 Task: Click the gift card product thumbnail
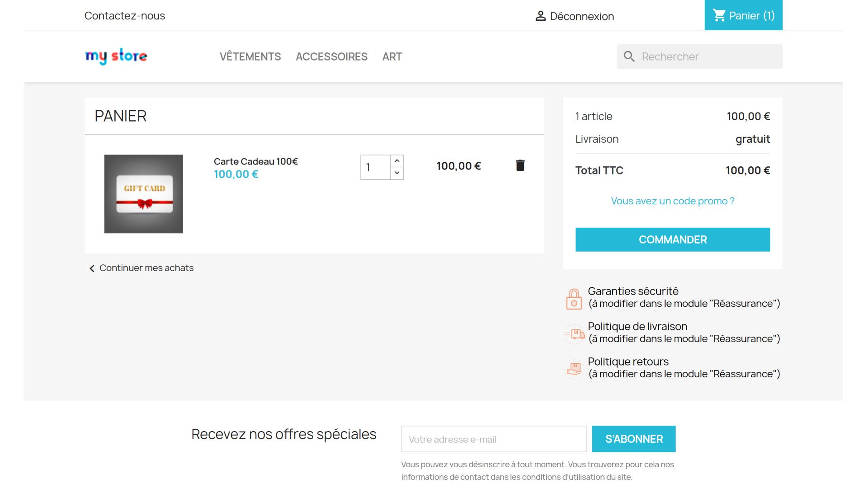point(144,194)
